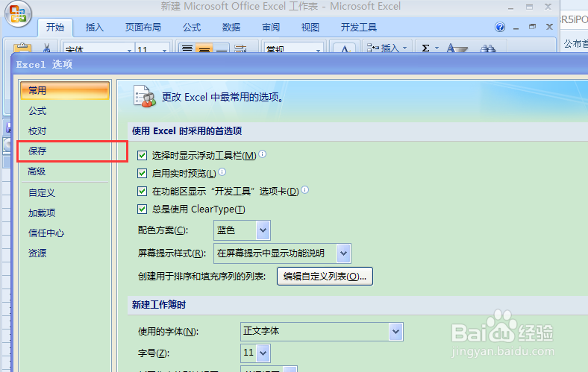The width and height of the screenshot is (588, 372).
Task: Expand the ribbon font name 宋体 dropdown
Action: point(129,49)
